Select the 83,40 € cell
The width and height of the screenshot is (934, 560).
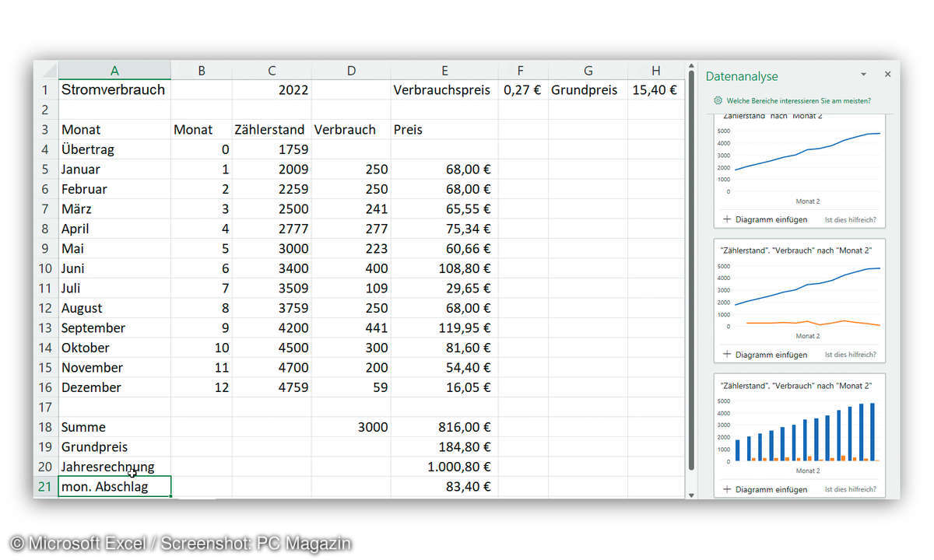pos(444,487)
